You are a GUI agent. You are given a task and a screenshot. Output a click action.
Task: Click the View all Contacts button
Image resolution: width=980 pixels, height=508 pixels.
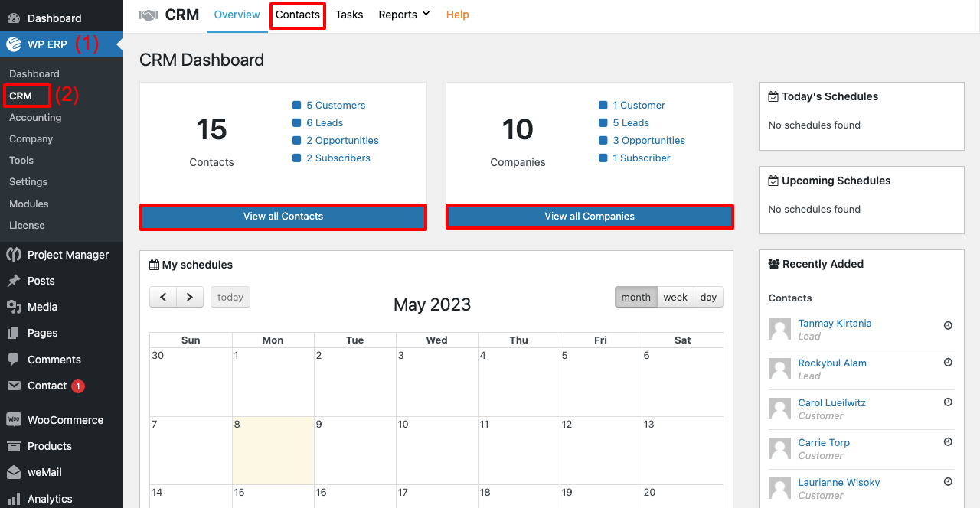[283, 217]
